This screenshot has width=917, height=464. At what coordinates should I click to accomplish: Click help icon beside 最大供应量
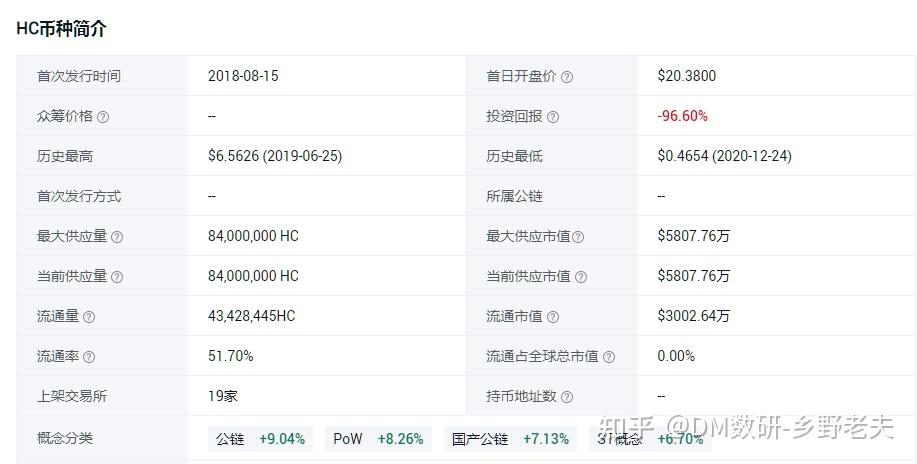point(117,237)
